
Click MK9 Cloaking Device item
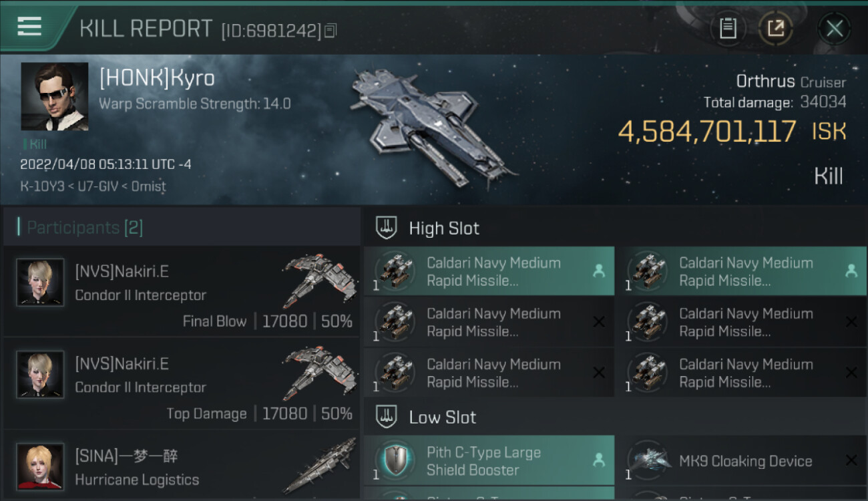click(744, 461)
